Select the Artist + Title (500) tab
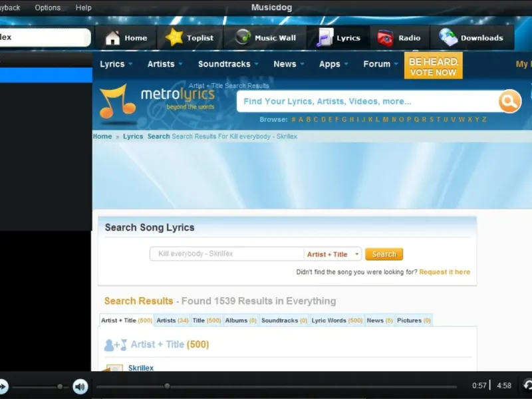The image size is (532, 399). click(x=126, y=321)
